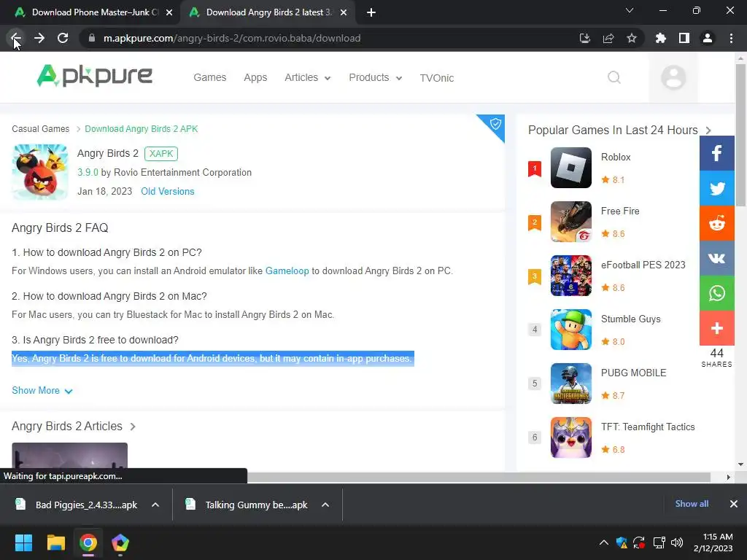Open the tab search chevron
The width and height of the screenshot is (747, 560).
tap(630, 10)
